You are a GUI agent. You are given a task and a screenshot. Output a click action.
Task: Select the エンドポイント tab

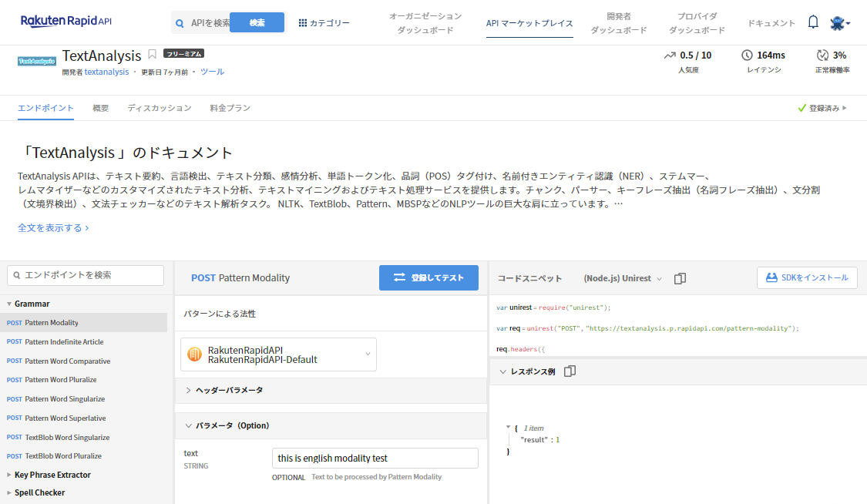tap(45, 109)
